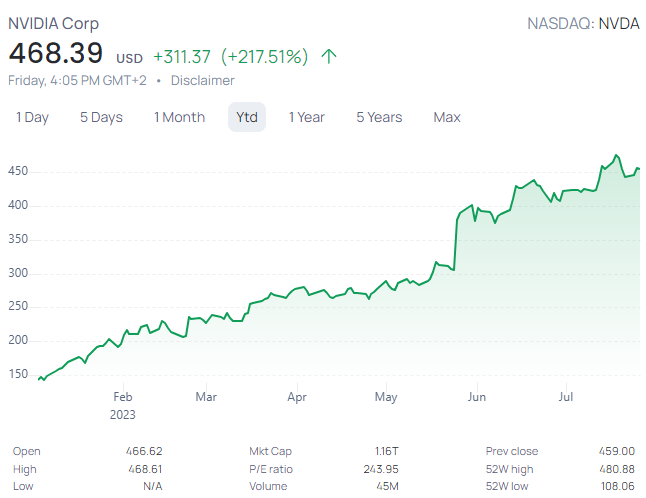The image size is (646, 498).
Task: Click the P/E ratio stat
Action: (272, 469)
